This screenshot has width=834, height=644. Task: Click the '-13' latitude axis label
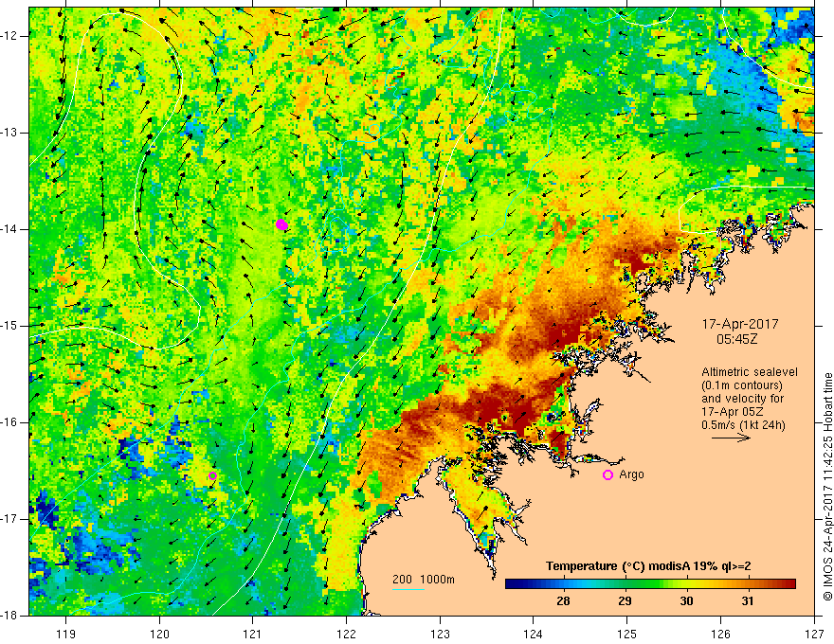click(x=9, y=133)
